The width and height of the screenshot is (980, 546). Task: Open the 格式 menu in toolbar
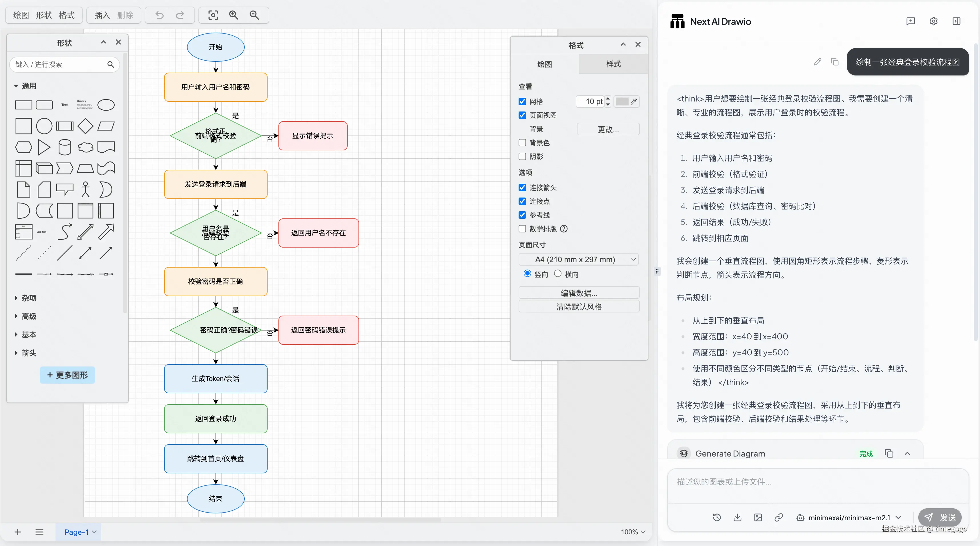[x=67, y=15]
